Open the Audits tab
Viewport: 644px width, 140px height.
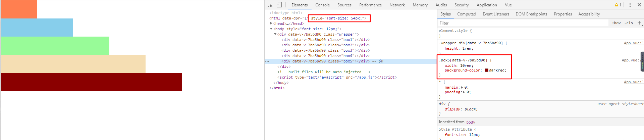(x=441, y=5)
